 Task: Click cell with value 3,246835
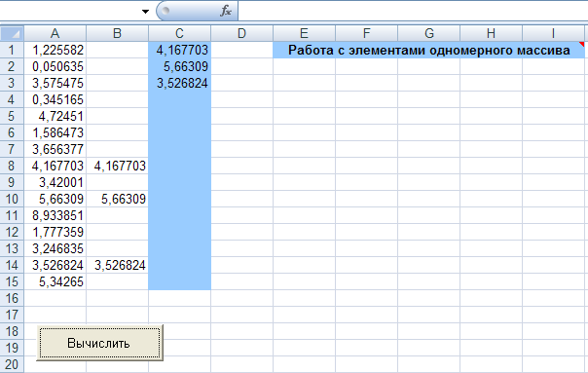(55, 248)
